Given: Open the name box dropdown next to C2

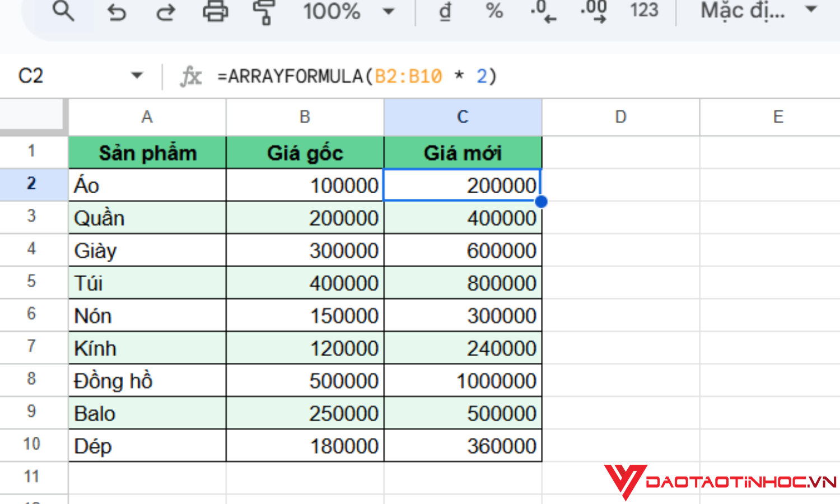Looking at the screenshot, I should point(136,74).
